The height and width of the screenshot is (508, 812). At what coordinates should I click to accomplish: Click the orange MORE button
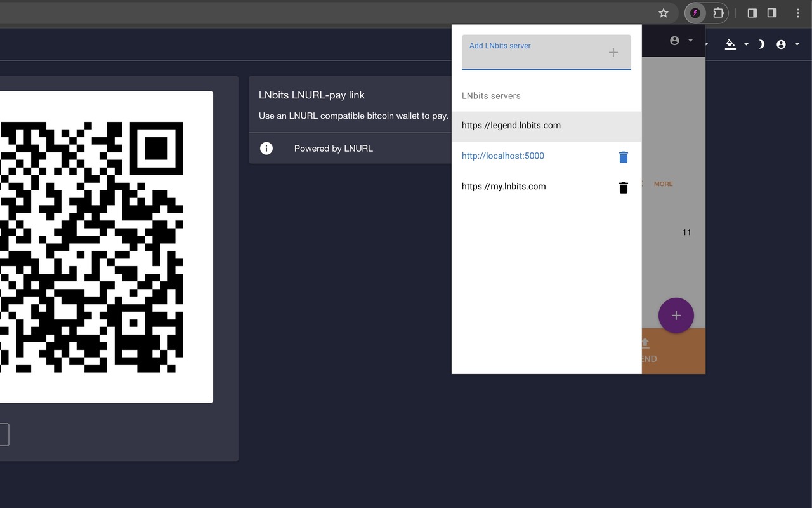[663, 184]
